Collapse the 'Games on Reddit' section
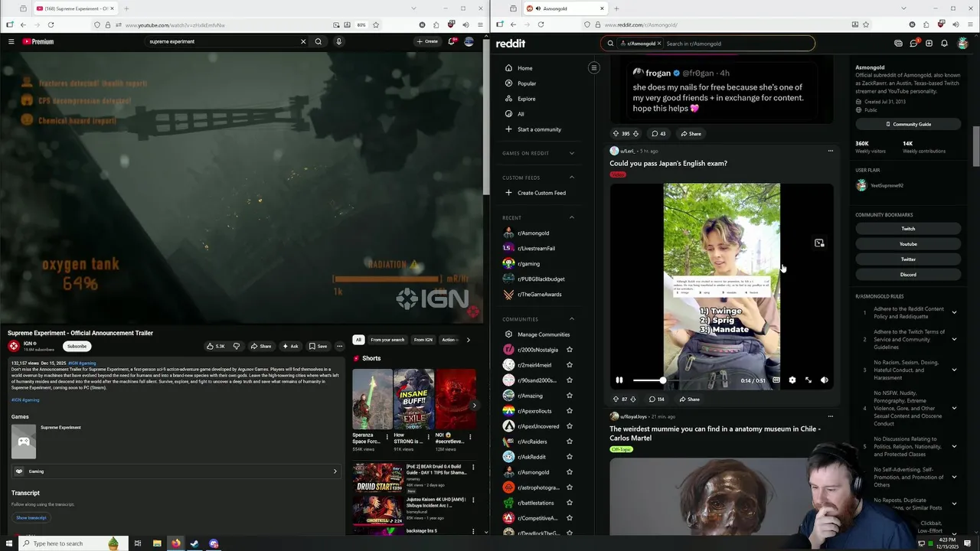980x551 pixels. pos(572,153)
